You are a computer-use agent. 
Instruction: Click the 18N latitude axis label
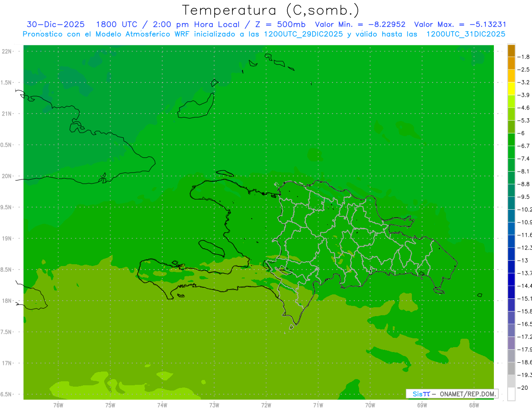click(x=7, y=301)
